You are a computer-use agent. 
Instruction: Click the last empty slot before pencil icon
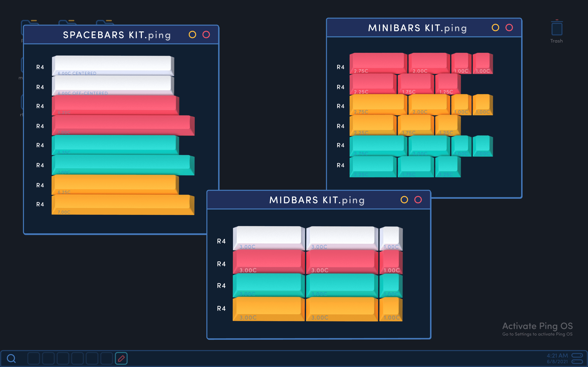(x=106, y=358)
